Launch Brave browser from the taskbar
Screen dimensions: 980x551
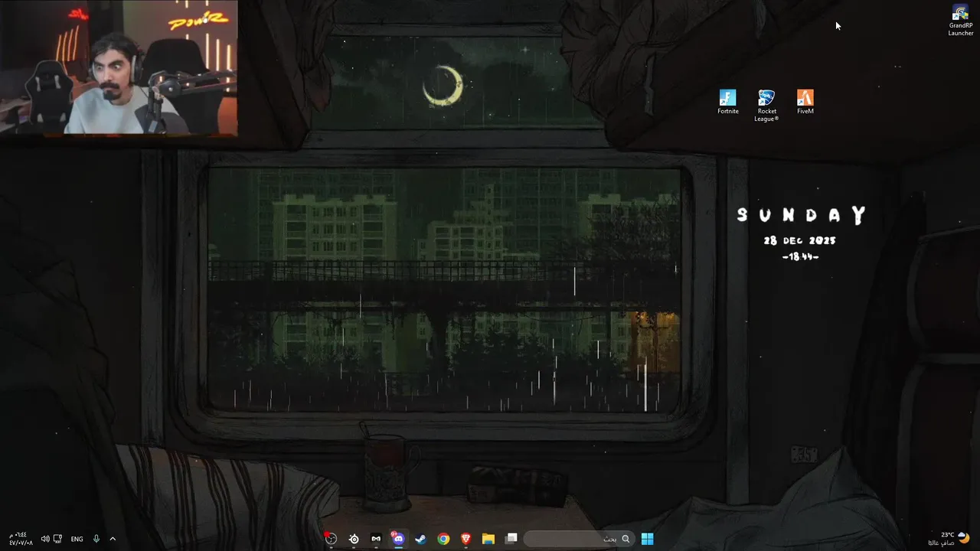tap(465, 539)
